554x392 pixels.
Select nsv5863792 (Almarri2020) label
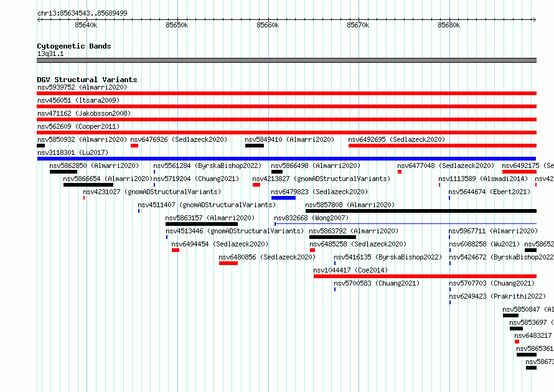click(354, 231)
